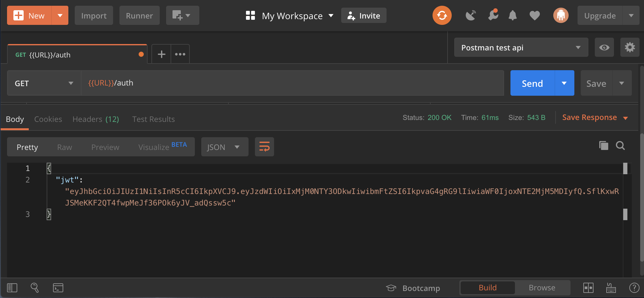The height and width of the screenshot is (298, 644).
Task: Click the Import button
Action: click(x=94, y=15)
